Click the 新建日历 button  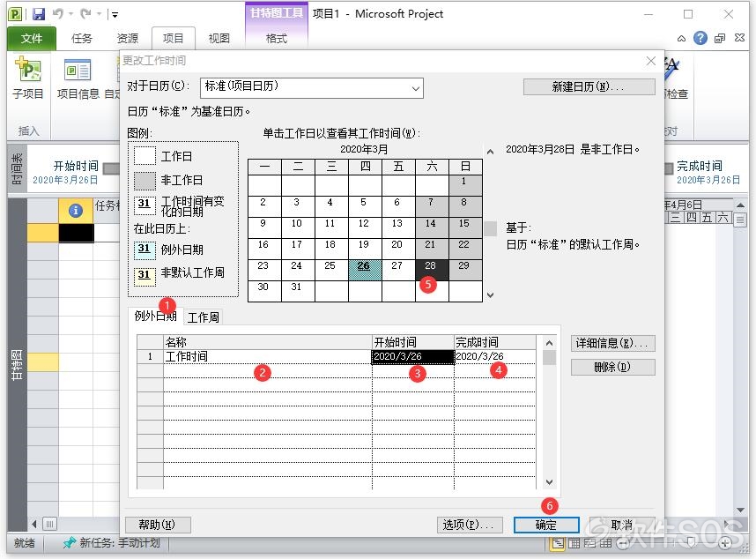(589, 86)
